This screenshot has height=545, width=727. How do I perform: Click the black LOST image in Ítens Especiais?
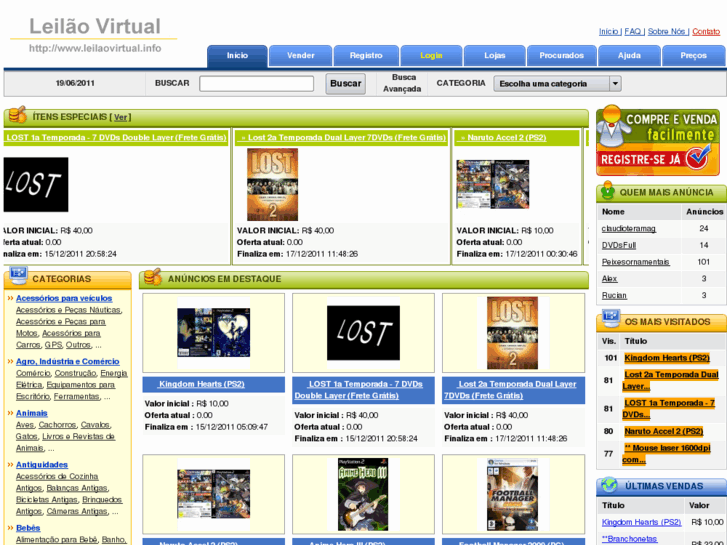coord(36,184)
